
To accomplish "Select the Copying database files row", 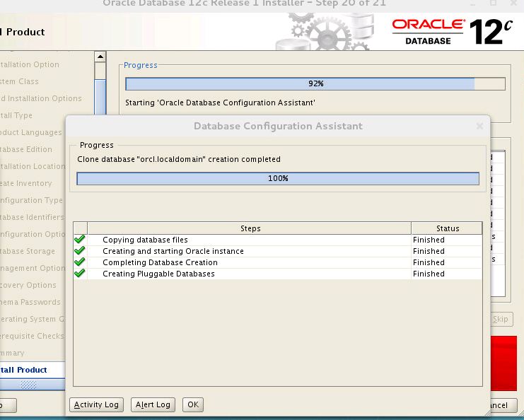I will pyautogui.click(x=278, y=240).
